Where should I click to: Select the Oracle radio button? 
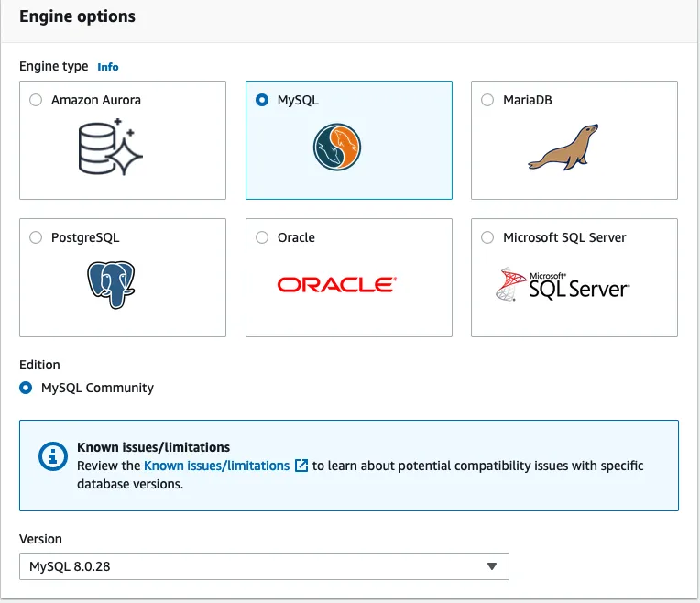coord(262,237)
